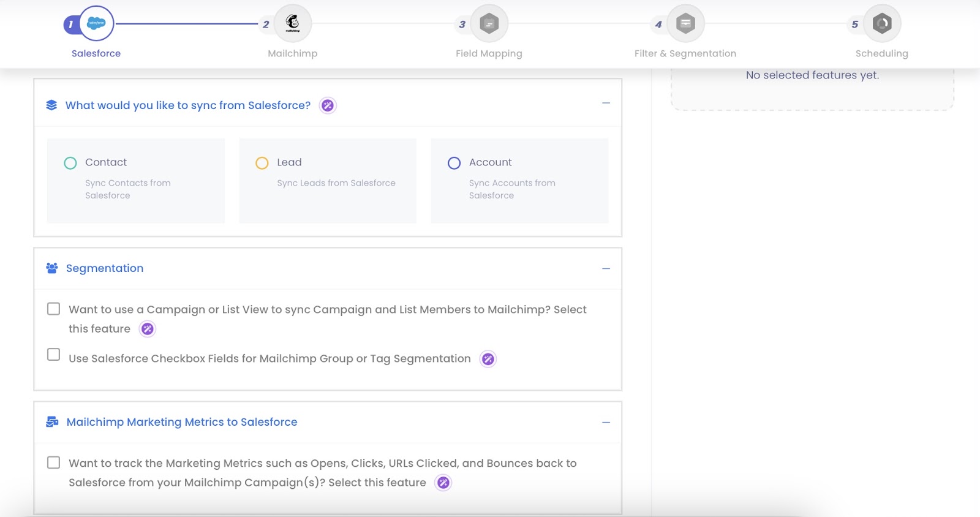Click the Salesforce cloud step icon

96,24
